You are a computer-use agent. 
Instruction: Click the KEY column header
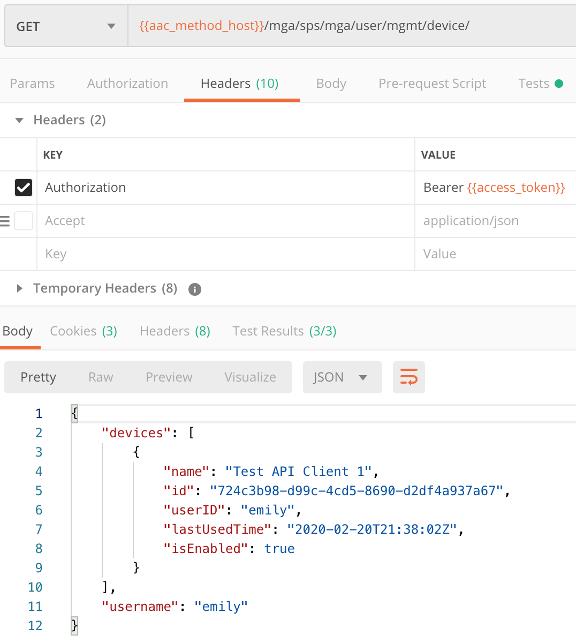(53, 155)
